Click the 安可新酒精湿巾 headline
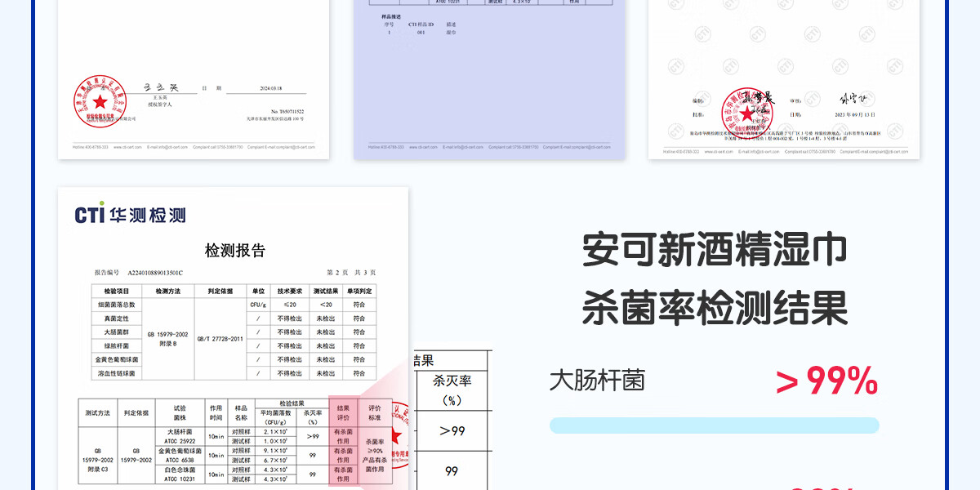980x490 pixels. 715,250
